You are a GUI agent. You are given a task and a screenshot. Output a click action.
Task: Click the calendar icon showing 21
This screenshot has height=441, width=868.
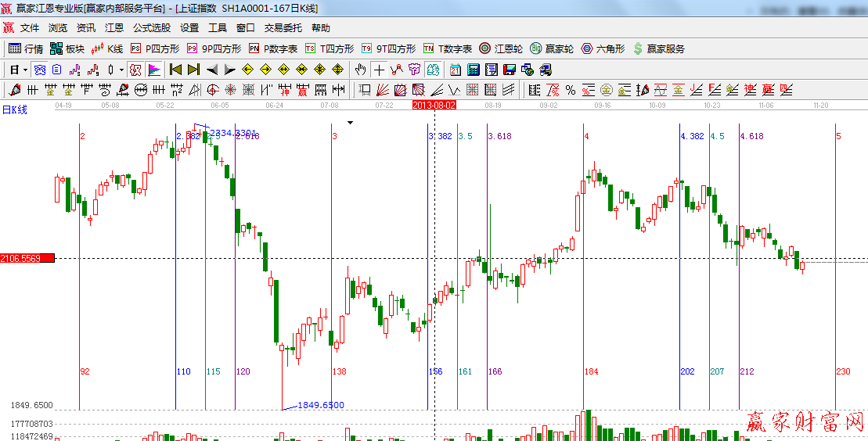tap(455, 70)
